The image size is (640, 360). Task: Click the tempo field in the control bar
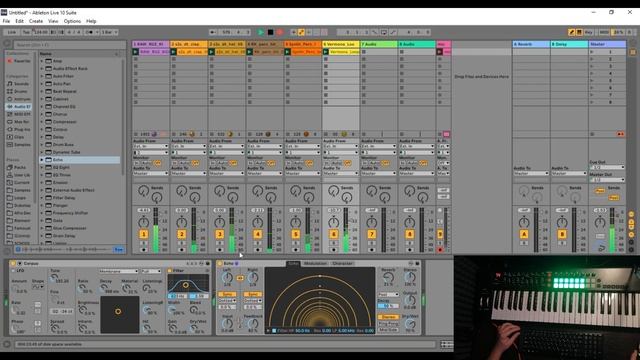point(41,32)
